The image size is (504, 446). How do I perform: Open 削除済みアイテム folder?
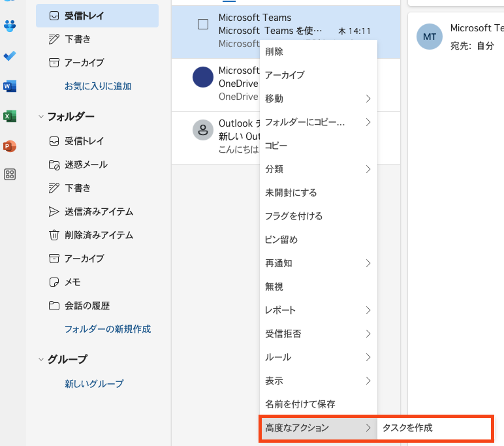(97, 235)
